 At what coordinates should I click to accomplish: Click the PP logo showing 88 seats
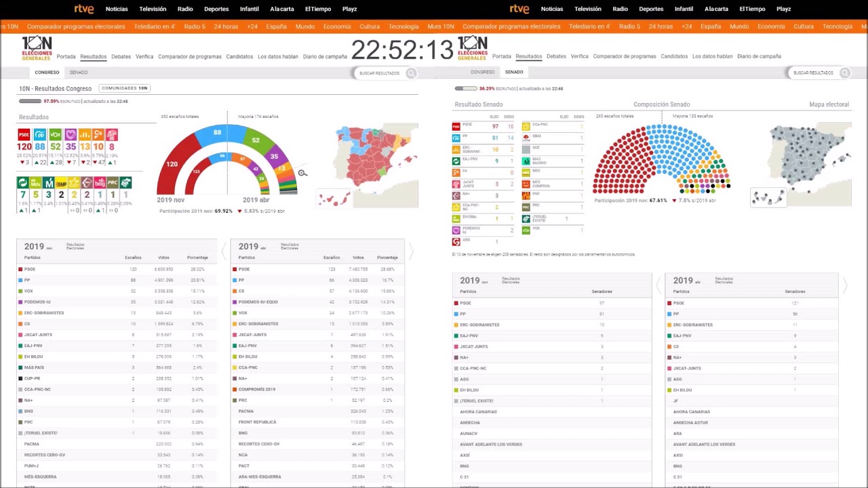(40, 134)
